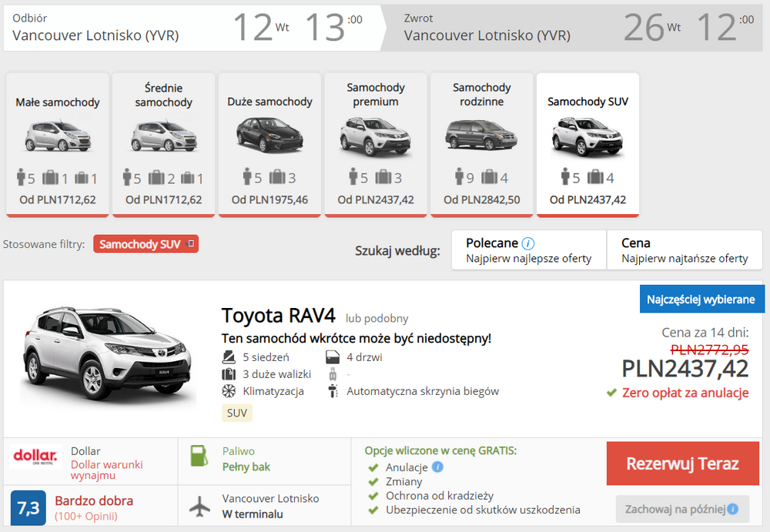
Task: Click the person icon in Samochody rodzinne card
Action: tap(459, 177)
